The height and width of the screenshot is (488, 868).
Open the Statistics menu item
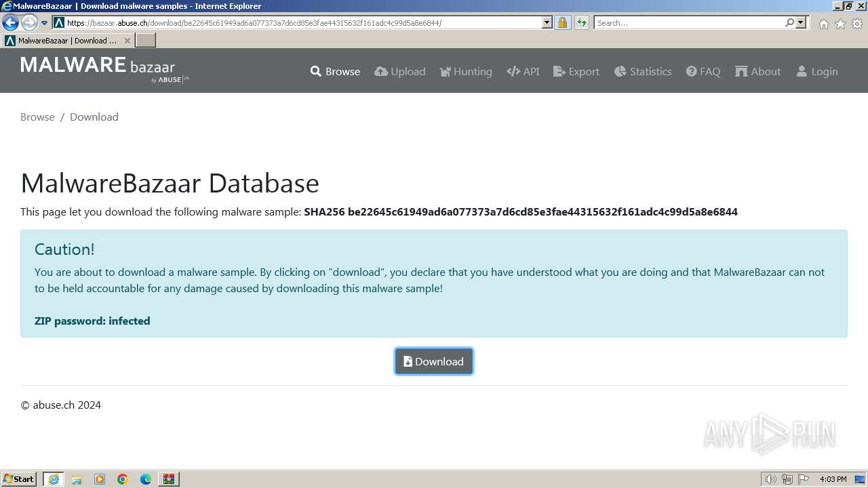643,71
